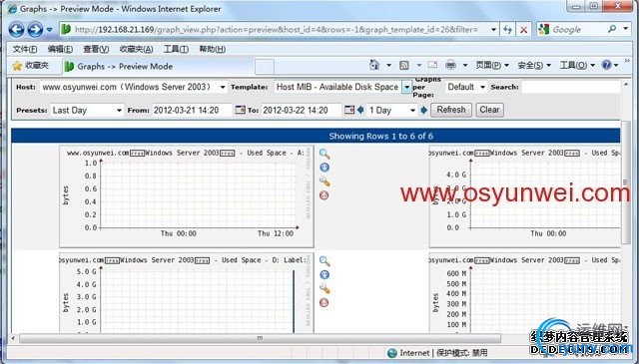Click the blue Help question mark icon
Screen dimensions: 639x364
pos(606,65)
